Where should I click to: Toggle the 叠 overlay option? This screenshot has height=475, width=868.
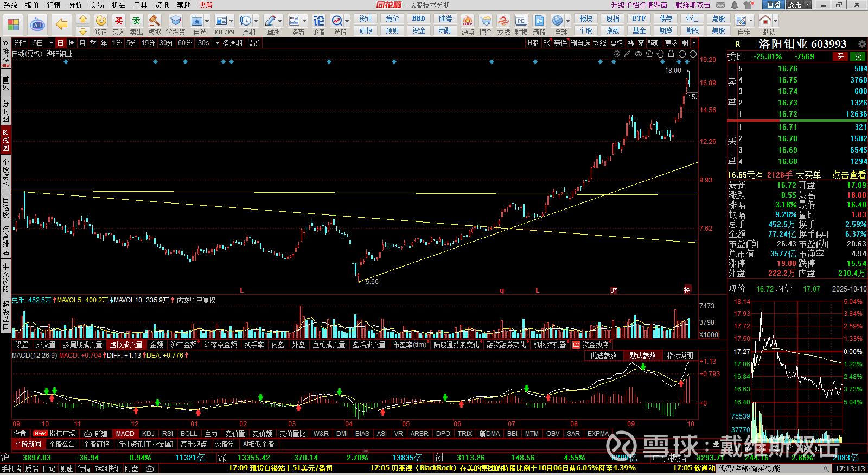tap(630, 43)
